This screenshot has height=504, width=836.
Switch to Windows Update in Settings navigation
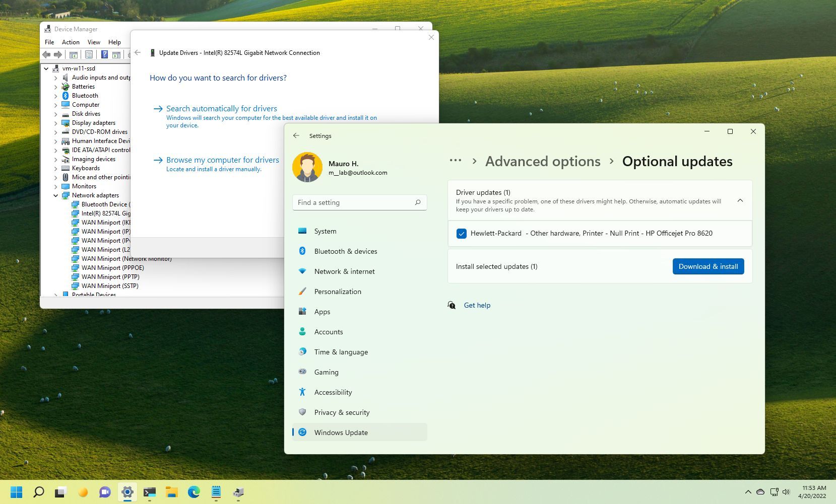[340, 432]
